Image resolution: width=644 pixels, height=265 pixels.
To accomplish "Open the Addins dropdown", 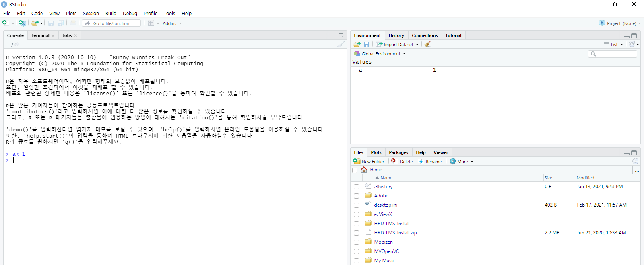I will click(172, 23).
